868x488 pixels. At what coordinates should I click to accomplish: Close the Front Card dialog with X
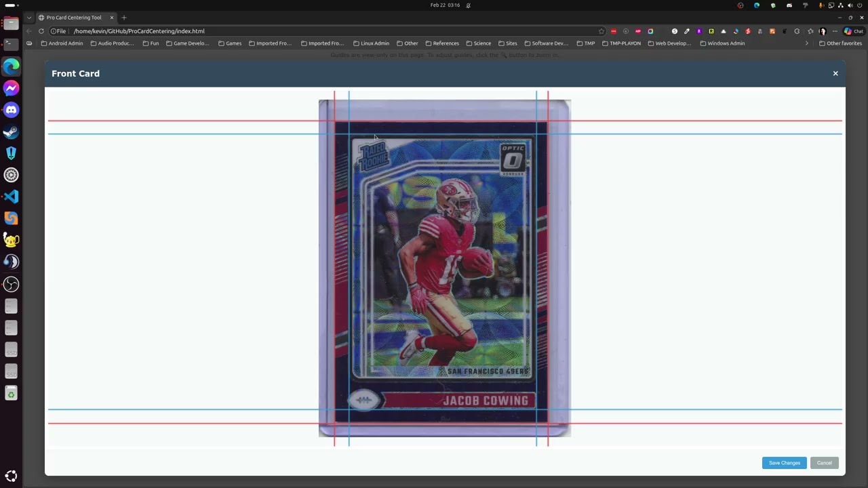(x=835, y=73)
